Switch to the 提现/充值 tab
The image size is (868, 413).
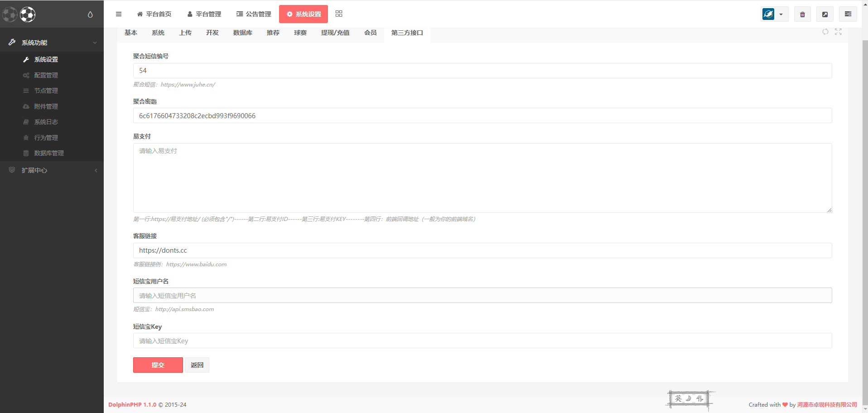[x=335, y=33]
